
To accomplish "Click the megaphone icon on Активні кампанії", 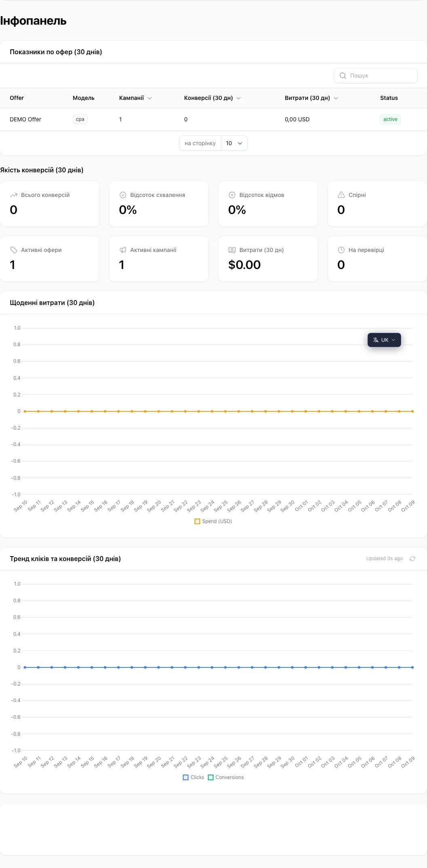I will (123, 250).
